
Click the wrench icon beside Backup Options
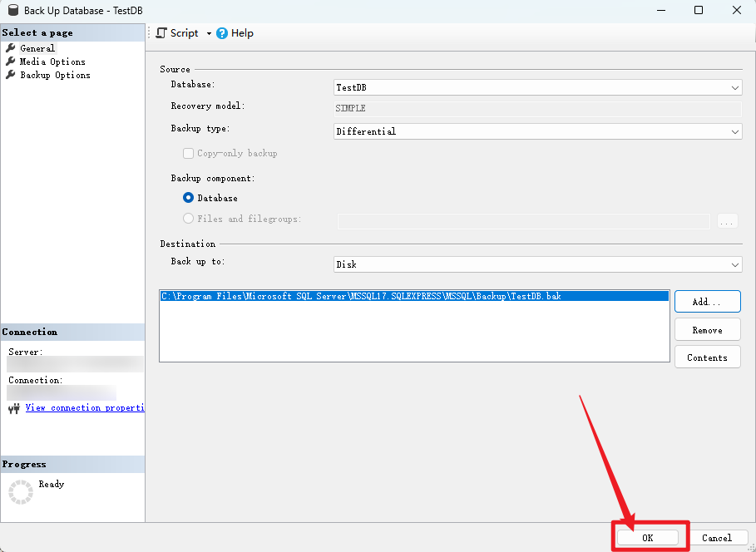point(10,75)
